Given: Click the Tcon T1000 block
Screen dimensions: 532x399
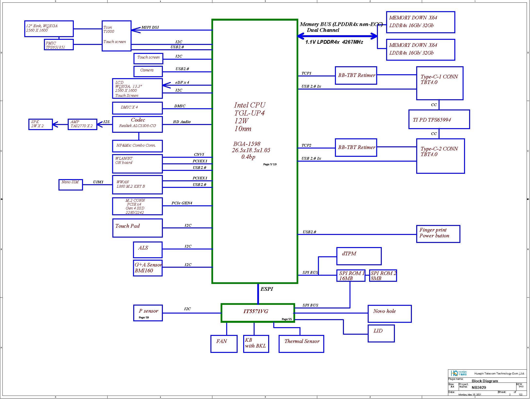Looking at the screenshot, I should pyautogui.click(x=116, y=36).
